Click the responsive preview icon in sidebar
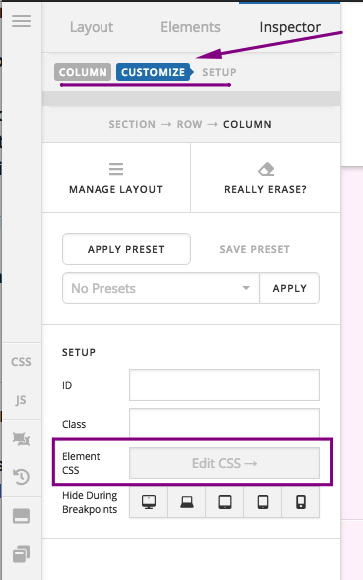The image size is (363, 580). [21, 439]
